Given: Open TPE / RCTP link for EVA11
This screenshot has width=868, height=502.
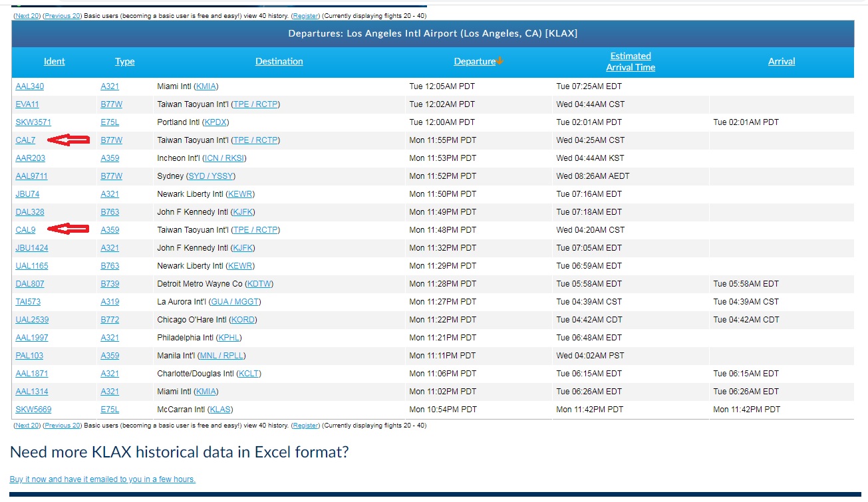Looking at the screenshot, I should [255, 104].
